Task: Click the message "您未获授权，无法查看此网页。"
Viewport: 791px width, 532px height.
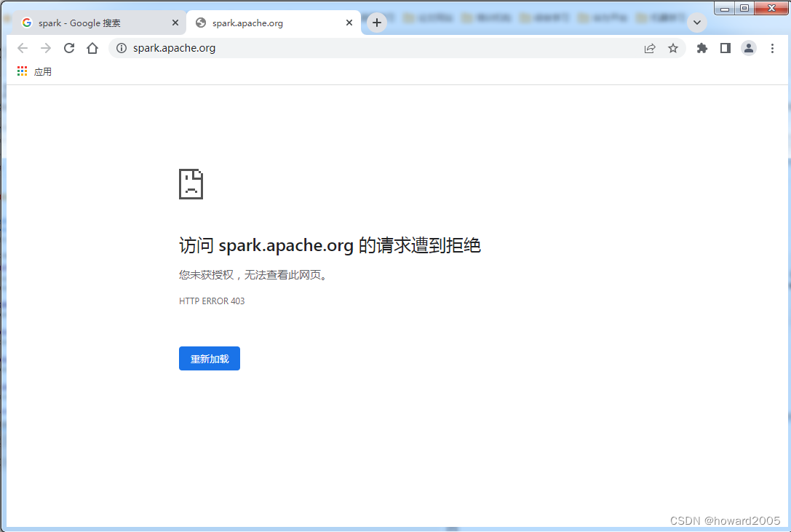Action: click(253, 275)
